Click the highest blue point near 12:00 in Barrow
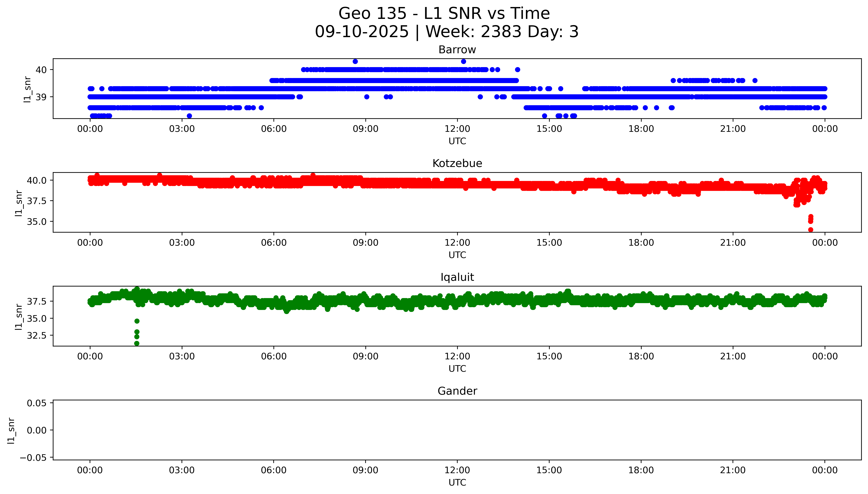Image resolution: width=868 pixels, height=494 pixels. click(x=463, y=61)
